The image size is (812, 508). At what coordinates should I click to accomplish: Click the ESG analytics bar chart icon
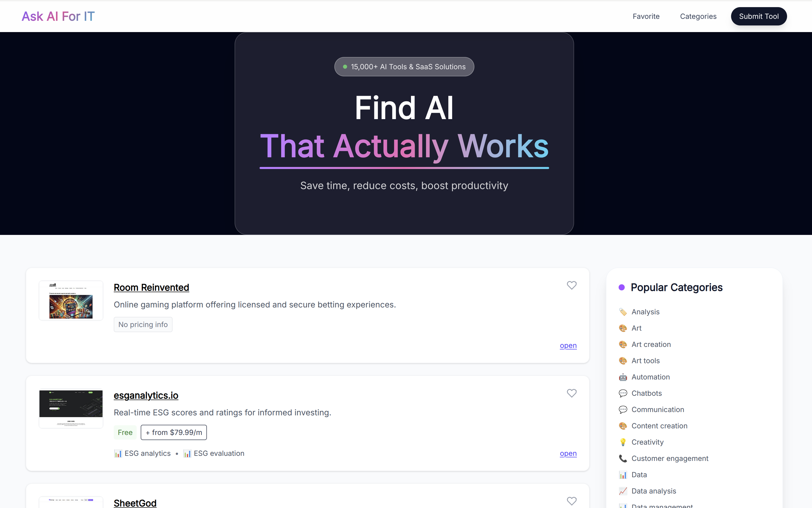118,454
